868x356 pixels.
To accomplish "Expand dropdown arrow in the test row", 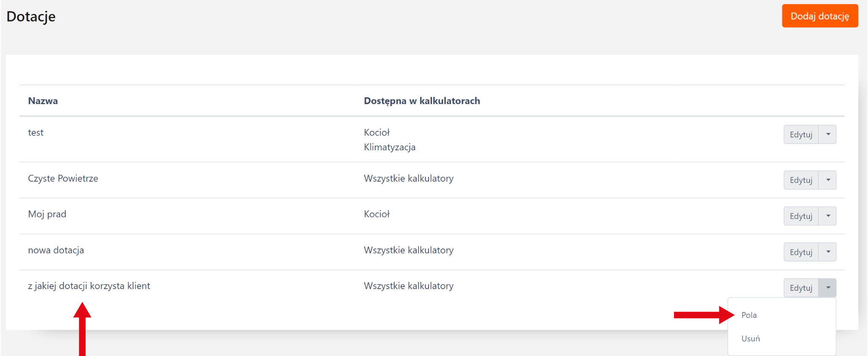I will pyautogui.click(x=828, y=135).
